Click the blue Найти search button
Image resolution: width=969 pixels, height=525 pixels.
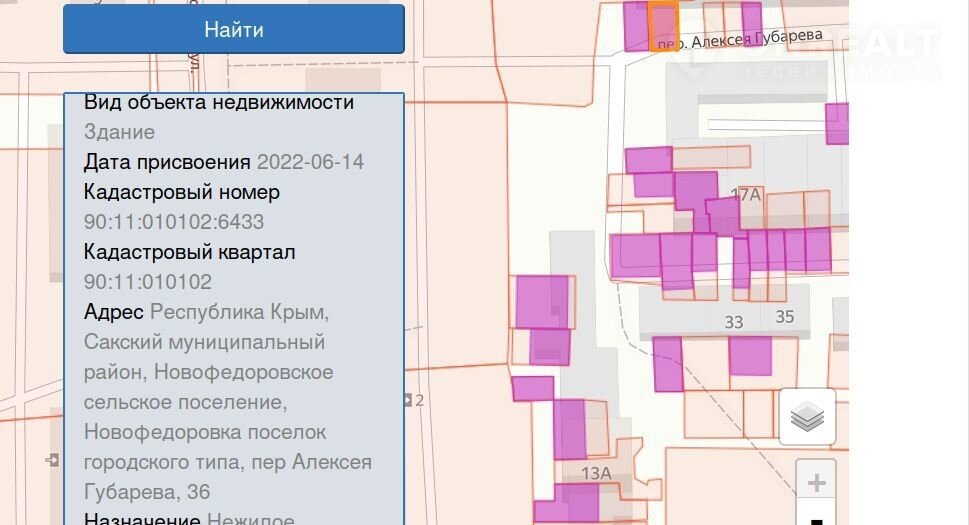(x=234, y=29)
